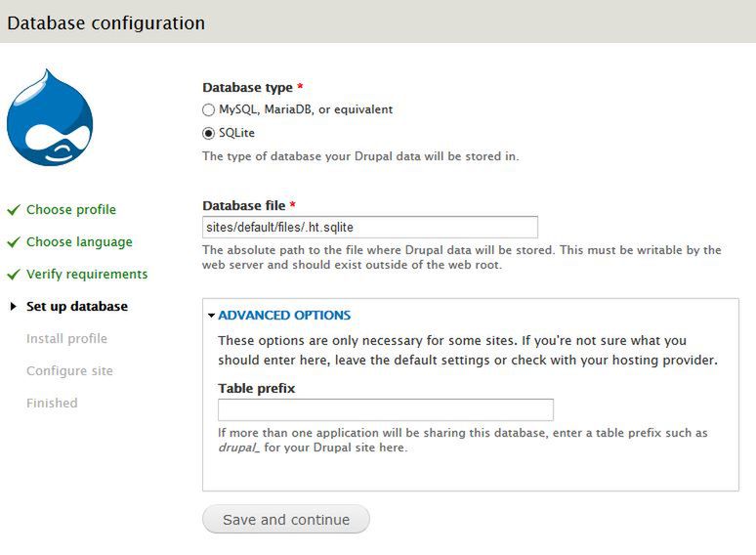Select the SQLite radio button

(x=208, y=133)
